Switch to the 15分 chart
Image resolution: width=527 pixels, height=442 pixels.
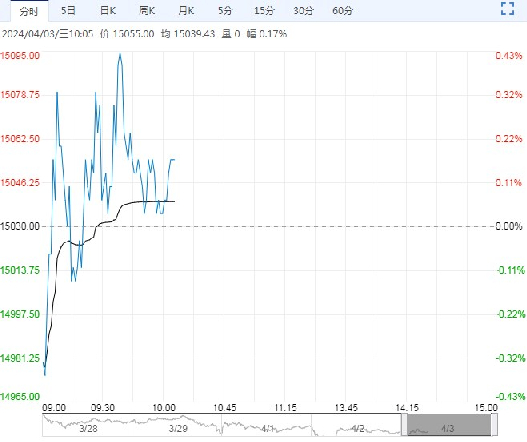(x=264, y=11)
